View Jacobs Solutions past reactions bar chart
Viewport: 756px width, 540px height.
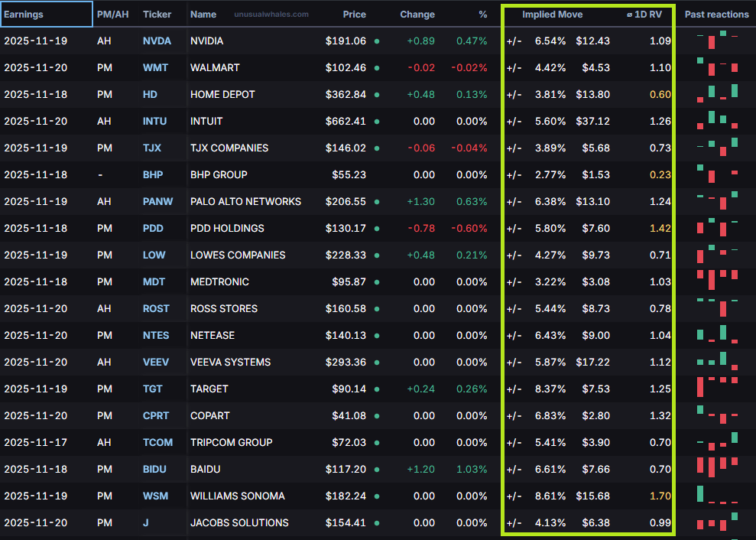[x=718, y=522]
